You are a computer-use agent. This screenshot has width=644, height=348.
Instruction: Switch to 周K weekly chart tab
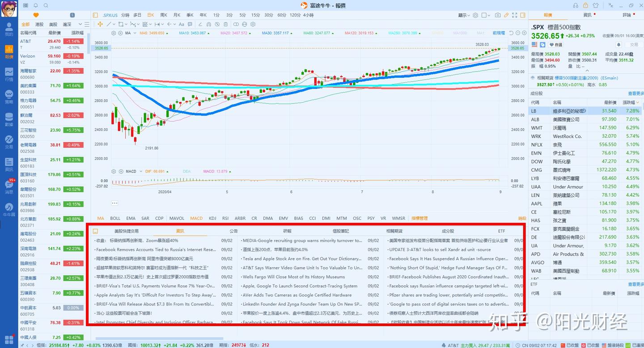point(164,15)
